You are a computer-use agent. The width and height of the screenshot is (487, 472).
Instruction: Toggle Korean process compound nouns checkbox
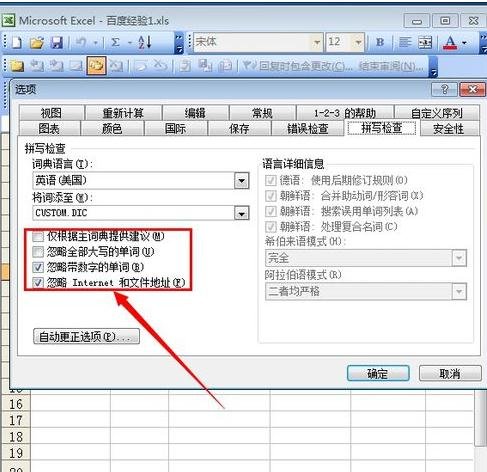[270, 227]
